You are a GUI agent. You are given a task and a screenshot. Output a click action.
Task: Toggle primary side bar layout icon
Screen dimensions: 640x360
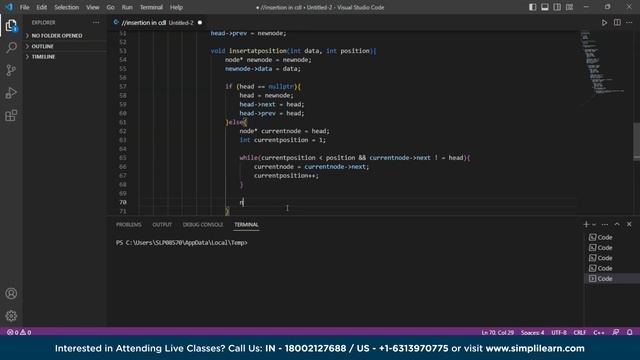coord(532,7)
